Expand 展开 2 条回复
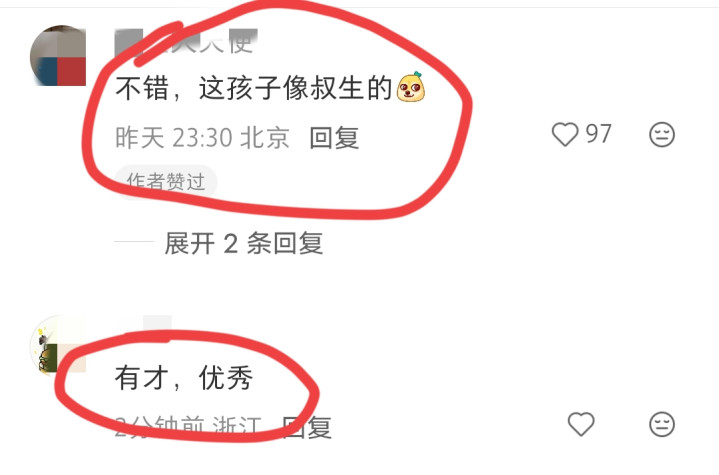The height and width of the screenshot is (475, 719). (243, 243)
